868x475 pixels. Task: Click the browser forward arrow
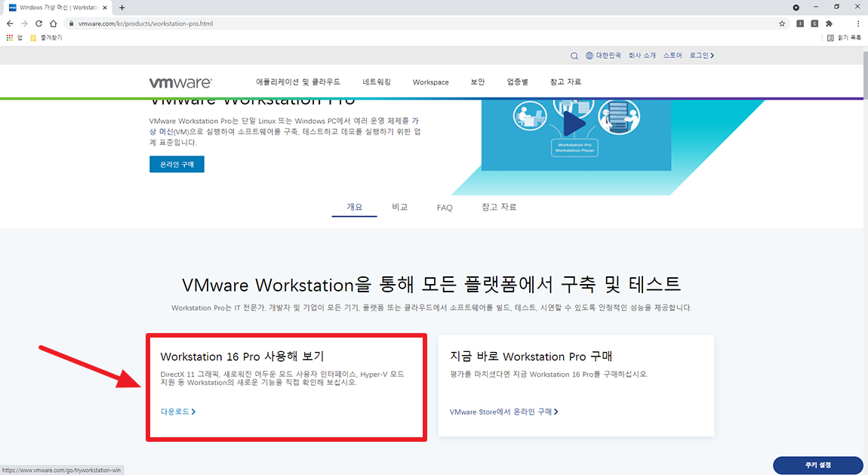click(24, 23)
